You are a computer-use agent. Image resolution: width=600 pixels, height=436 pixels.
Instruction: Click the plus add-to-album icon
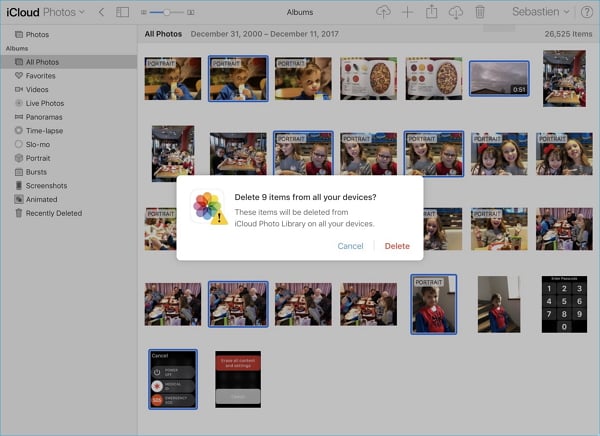click(x=407, y=12)
